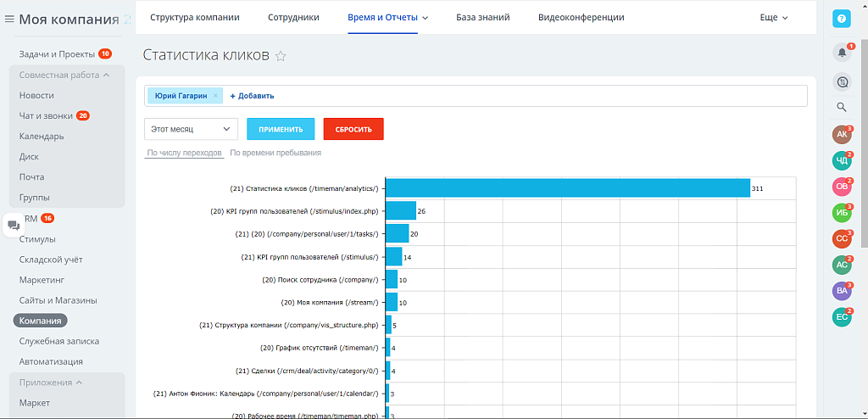Expand the Еще menu
868x419 pixels.
(773, 17)
